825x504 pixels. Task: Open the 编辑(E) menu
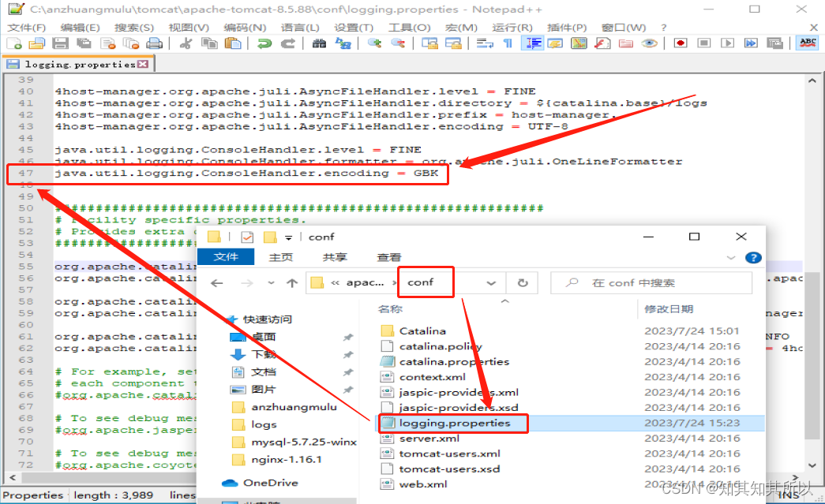click(80, 28)
